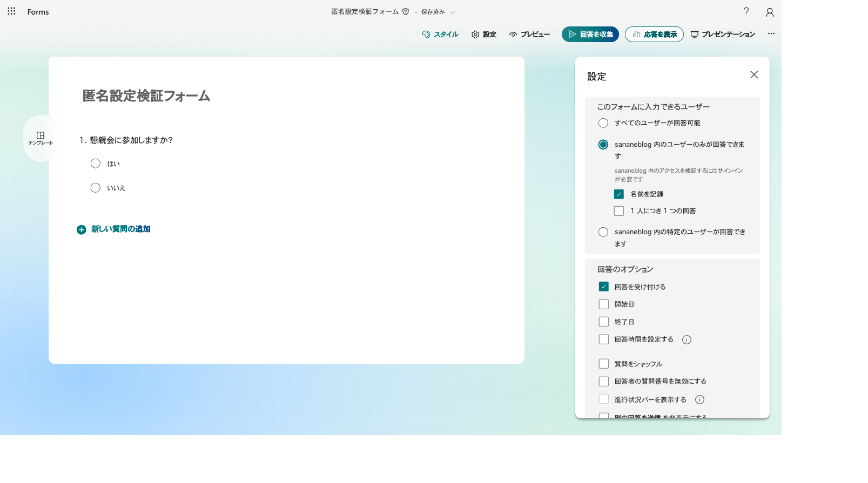Click info icon next to 進行状況バーを表示する
This screenshot has width=868, height=483.
pyautogui.click(x=699, y=400)
